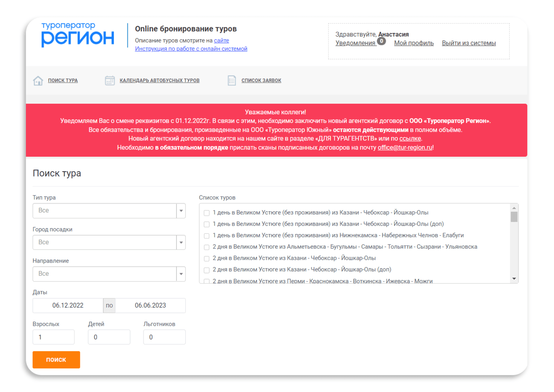Click Выйти из системы to log out
This screenshot has height=392, width=554.
tap(469, 43)
